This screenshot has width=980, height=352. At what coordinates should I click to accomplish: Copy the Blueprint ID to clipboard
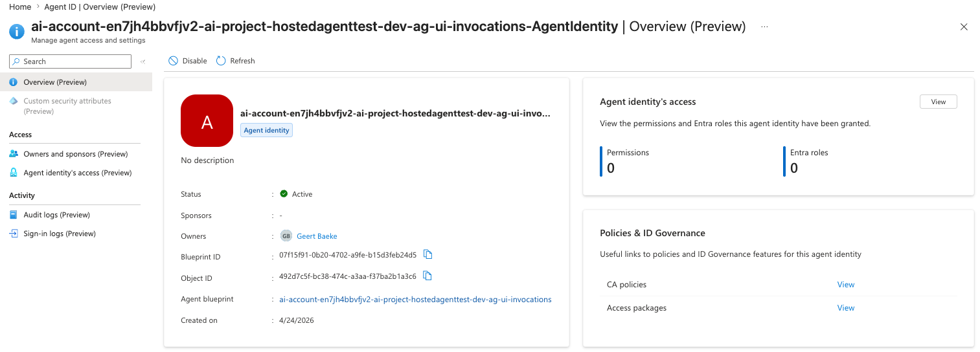427,254
